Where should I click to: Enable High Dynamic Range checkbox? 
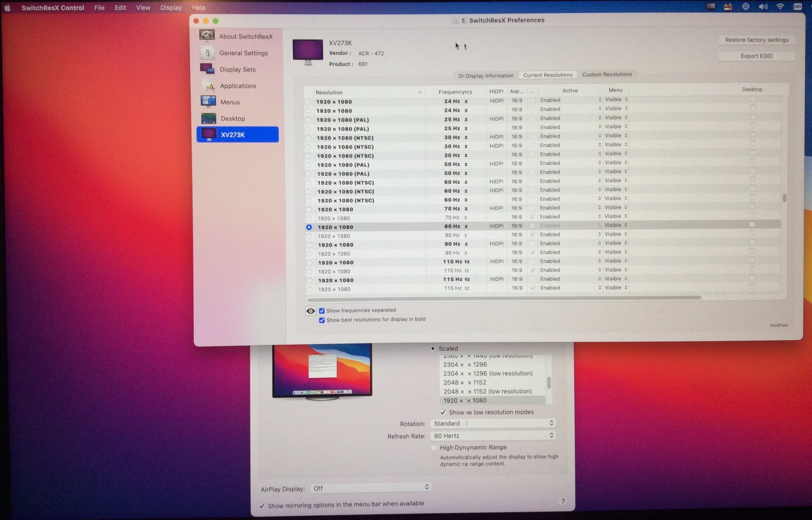click(x=434, y=447)
